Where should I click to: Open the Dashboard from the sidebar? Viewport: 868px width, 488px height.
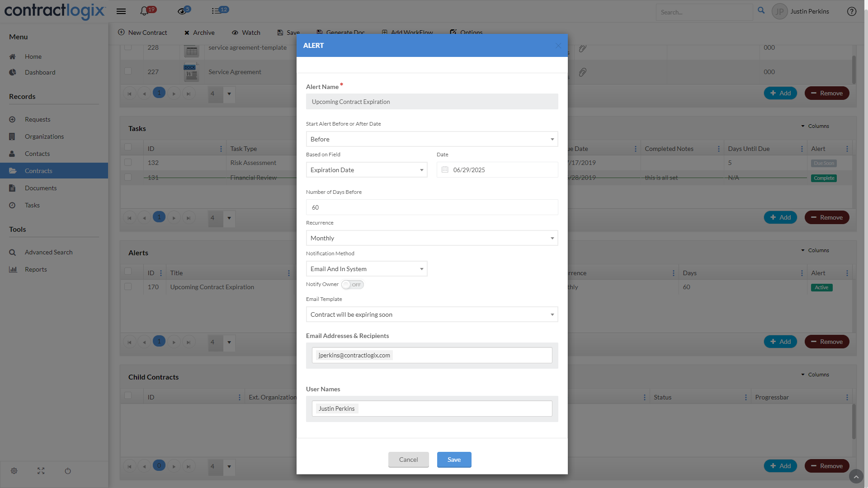click(40, 72)
